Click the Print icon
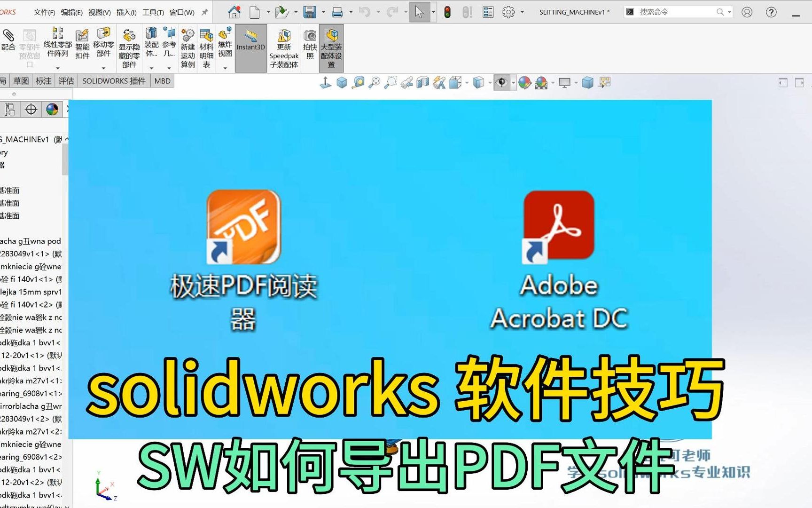Image resolution: width=812 pixels, height=508 pixels. pyautogui.click(x=337, y=12)
